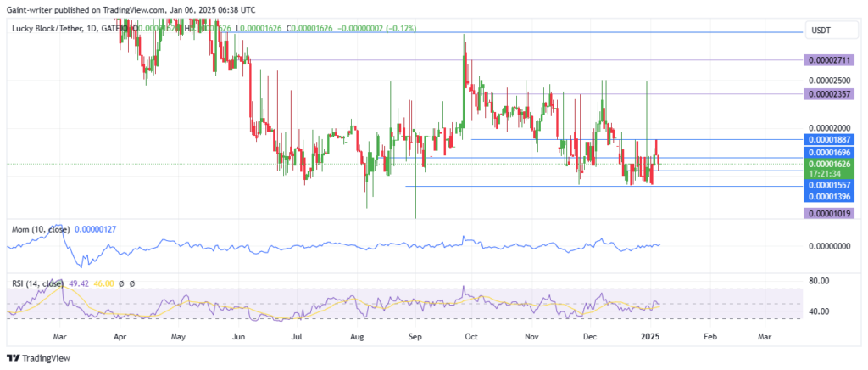Click the momentum value 0.00000127
Screen dimensions: 868x370
95,229
